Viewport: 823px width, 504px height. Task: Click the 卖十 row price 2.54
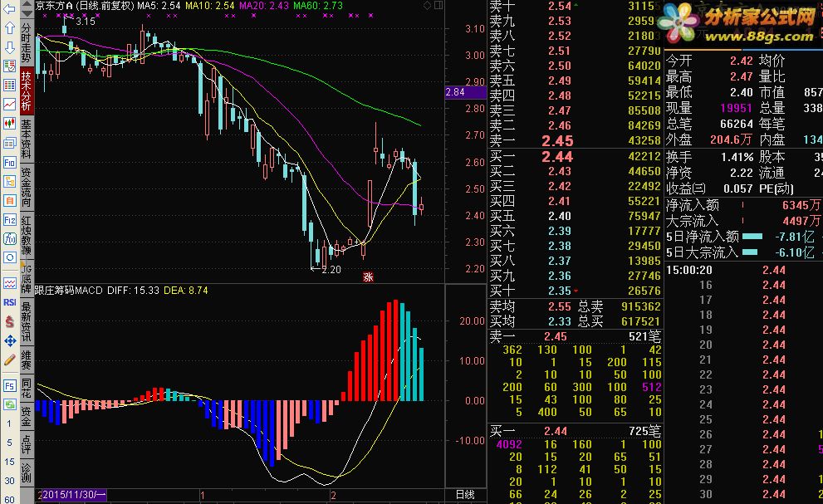tap(560, 6)
